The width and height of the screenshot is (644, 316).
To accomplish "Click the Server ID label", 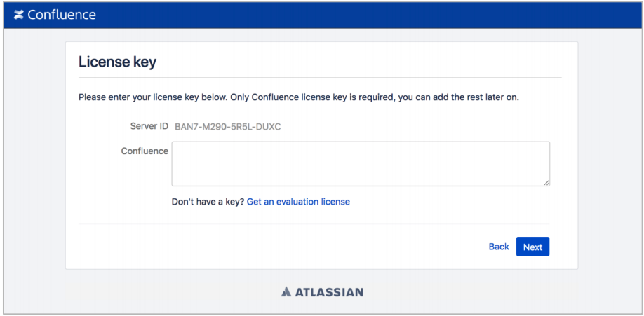I will coord(149,127).
